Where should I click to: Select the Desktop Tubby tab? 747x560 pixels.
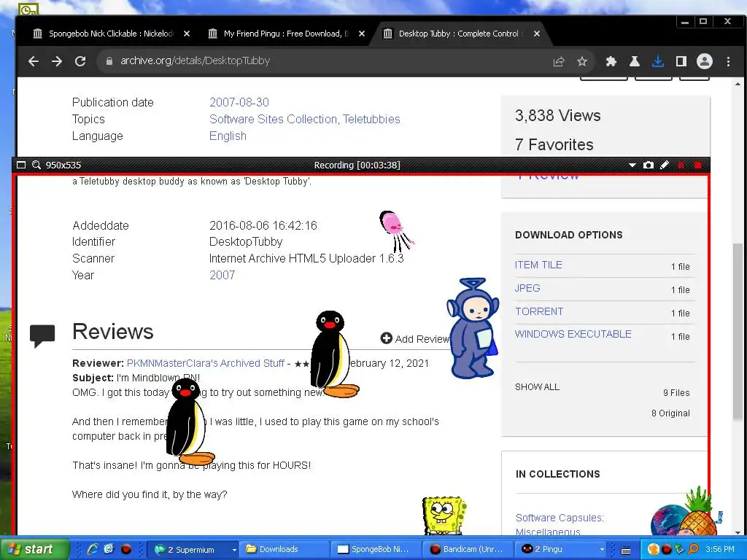click(457, 34)
